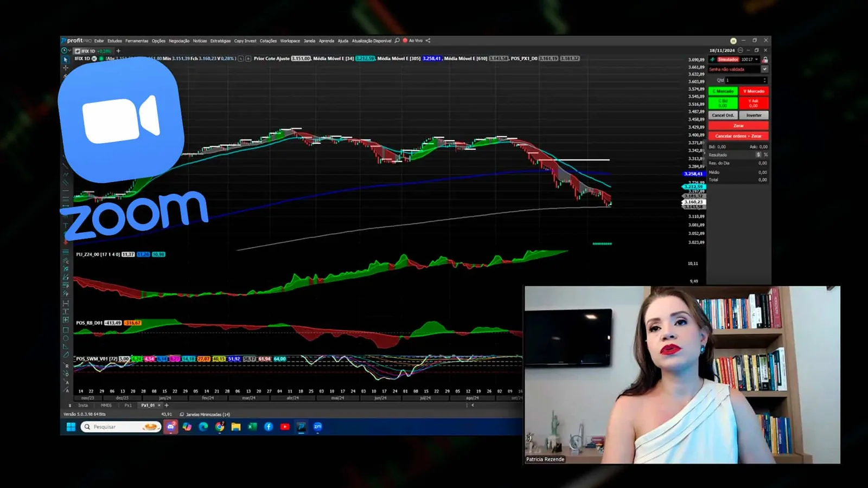This screenshot has width=868, height=488.
Task: Click the blue Média Móvel E [305] value badge
Action: click(432, 59)
